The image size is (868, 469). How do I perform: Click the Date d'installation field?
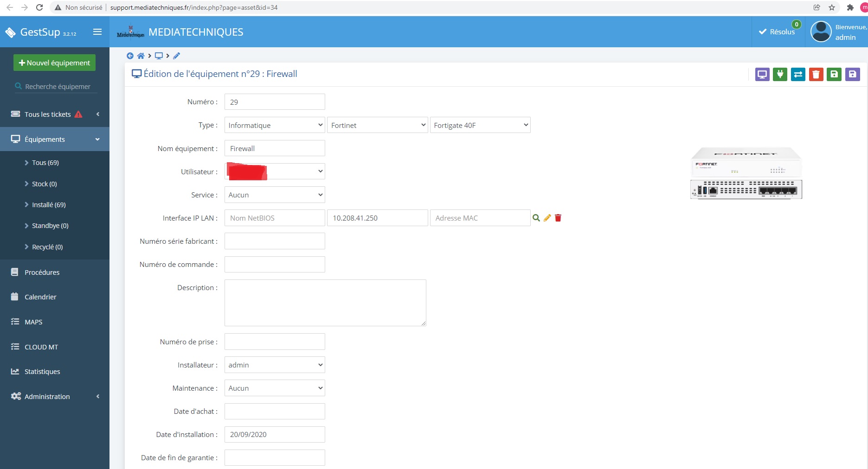point(275,434)
